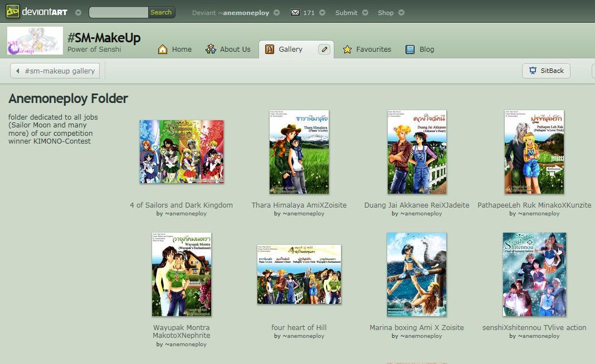Click author ~anemoneploy under Thara Himalaya
This screenshot has width=595, height=364.
click(x=303, y=214)
